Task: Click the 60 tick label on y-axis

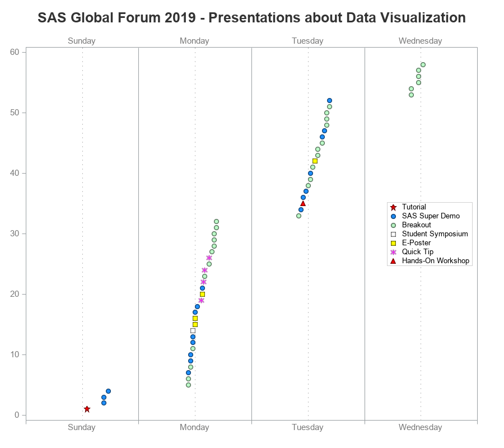Action: coord(15,52)
